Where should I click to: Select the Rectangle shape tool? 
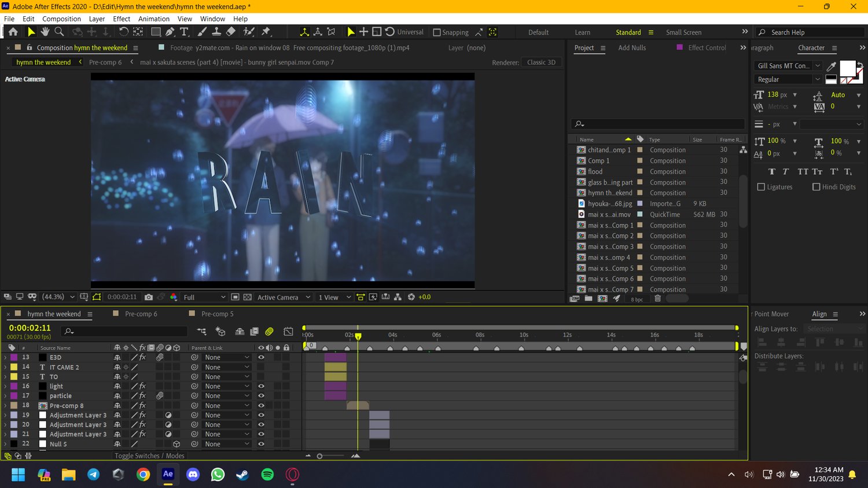click(x=156, y=32)
